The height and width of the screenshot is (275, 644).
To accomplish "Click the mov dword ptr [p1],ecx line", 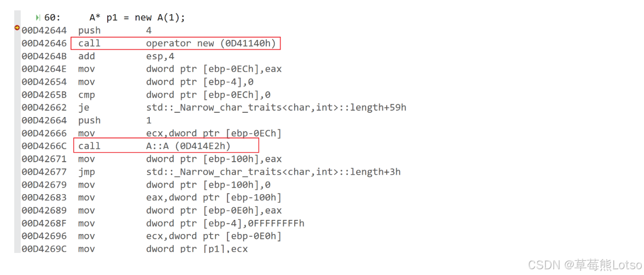I will pyautogui.click(x=135, y=249).
